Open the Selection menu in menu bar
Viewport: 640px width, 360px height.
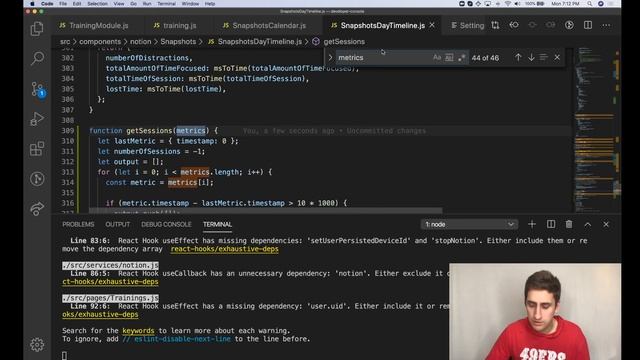pos(97,4)
